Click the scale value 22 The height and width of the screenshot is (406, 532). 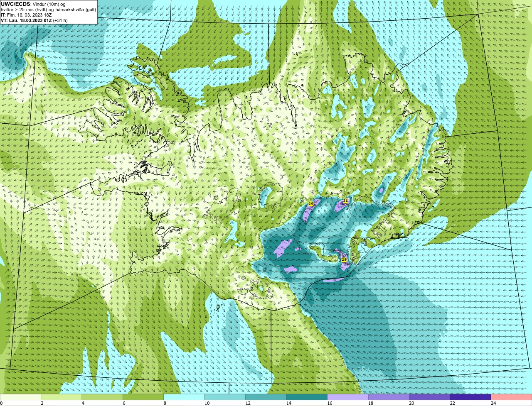coord(452,403)
